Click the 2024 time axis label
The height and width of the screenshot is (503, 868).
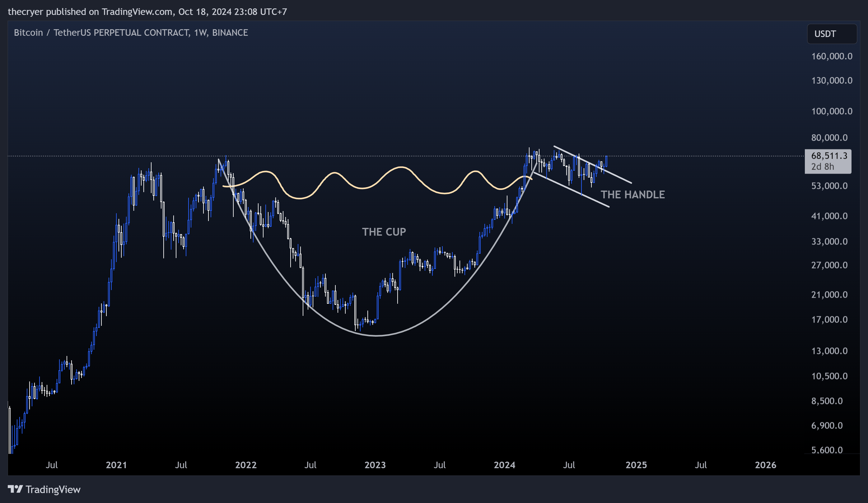coord(504,465)
